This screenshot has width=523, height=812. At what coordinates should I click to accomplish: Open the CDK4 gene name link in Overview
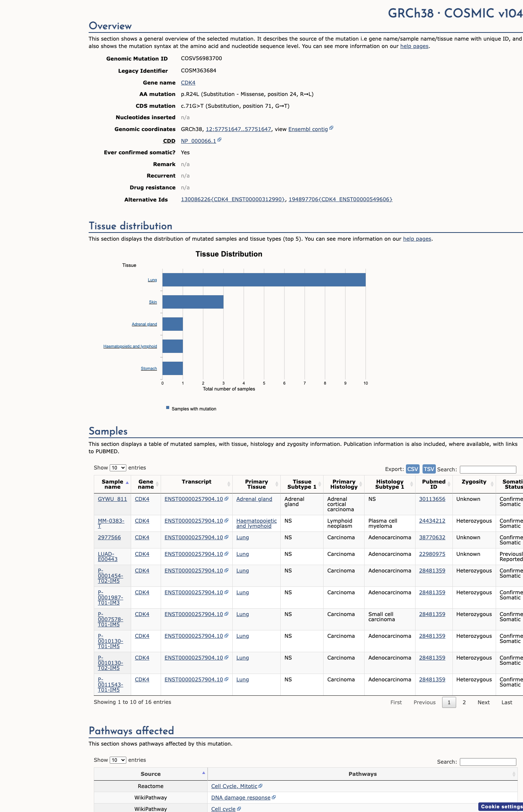pos(188,83)
